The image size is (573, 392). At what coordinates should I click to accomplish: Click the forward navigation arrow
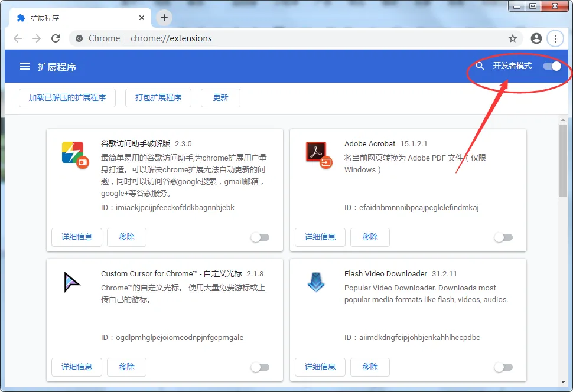[x=37, y=38]
